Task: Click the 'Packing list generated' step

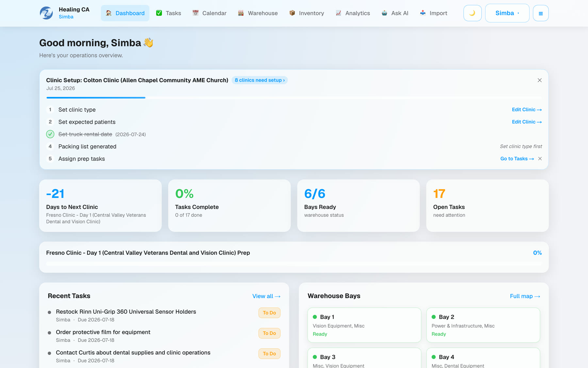Action: click(x=87, y=146)
